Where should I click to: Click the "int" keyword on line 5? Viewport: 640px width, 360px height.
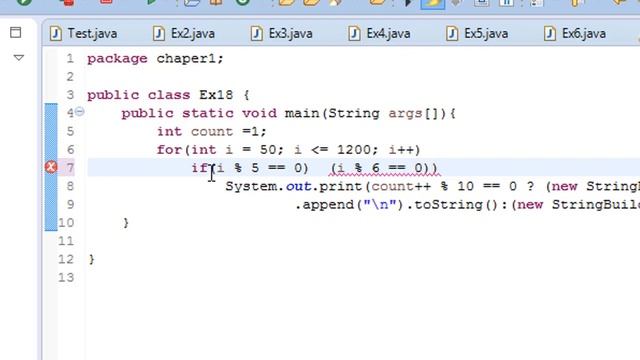tap(169, 131)
